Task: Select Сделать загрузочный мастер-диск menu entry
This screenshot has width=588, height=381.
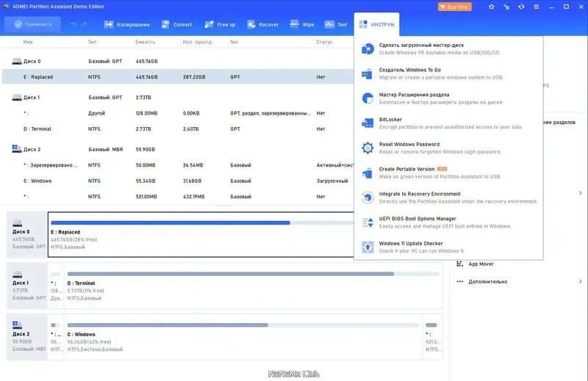Action: pyautogui.click(x=448, y=48)
